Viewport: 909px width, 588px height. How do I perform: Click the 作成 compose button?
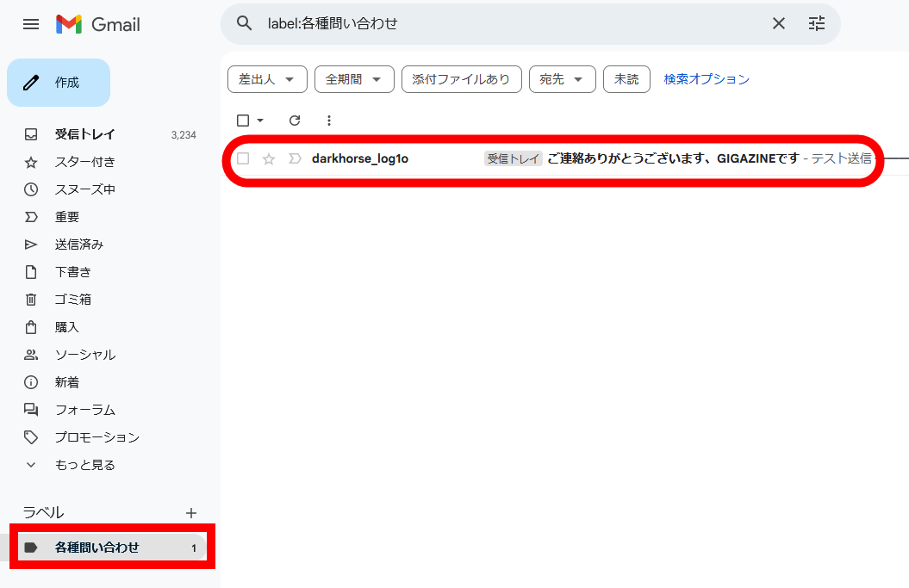tap(59, 83)
